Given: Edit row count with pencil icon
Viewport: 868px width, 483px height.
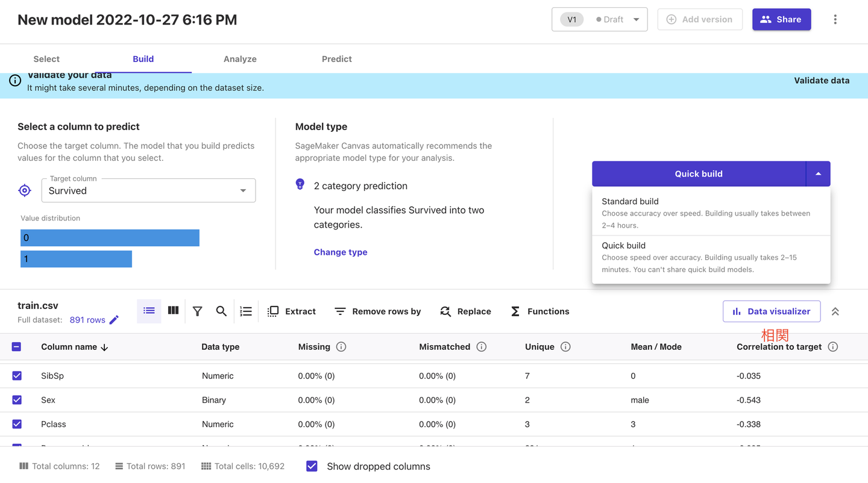Looking at the screenshot, I should point(114,320).
